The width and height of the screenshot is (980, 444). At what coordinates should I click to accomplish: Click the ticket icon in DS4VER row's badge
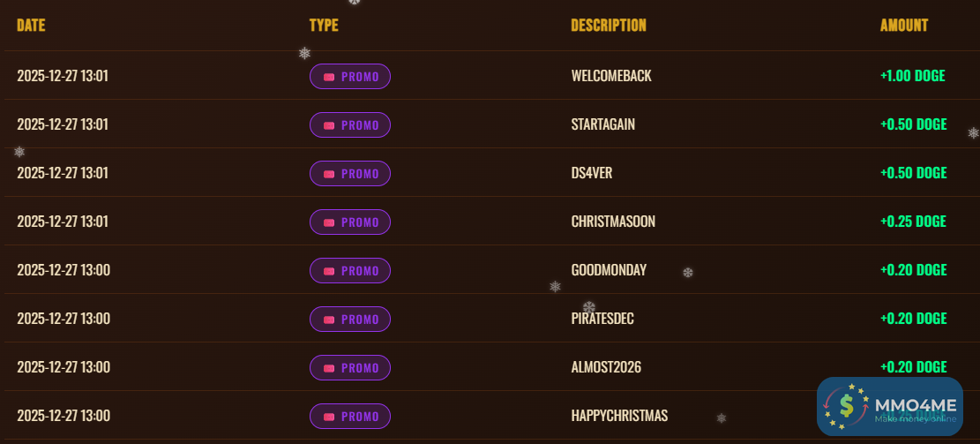coord(329,174)
